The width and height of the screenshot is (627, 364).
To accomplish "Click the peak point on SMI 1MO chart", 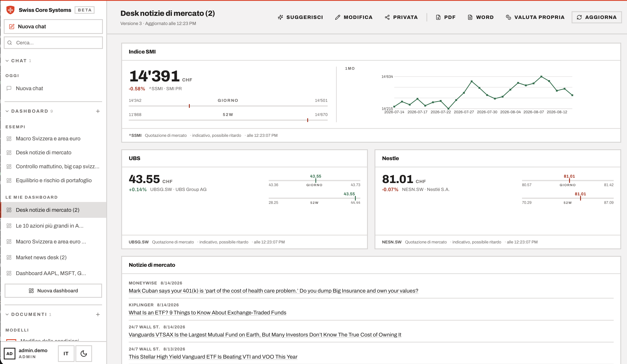I will coord(541,77).
